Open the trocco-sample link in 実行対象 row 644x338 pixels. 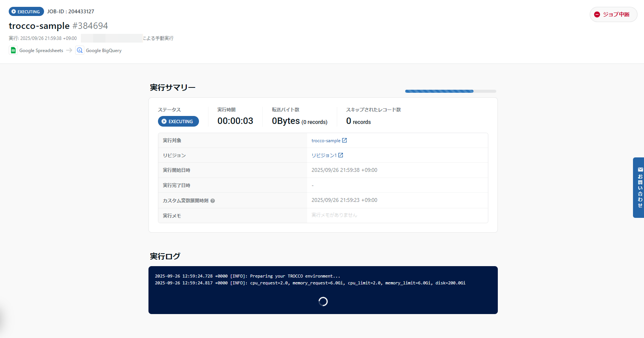tap(326, 141)
